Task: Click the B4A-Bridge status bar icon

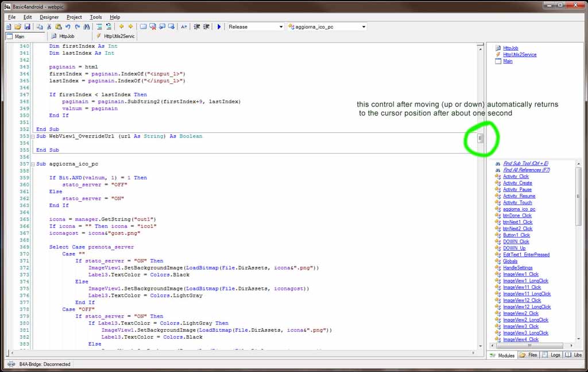Action: (x=11, y=364)
